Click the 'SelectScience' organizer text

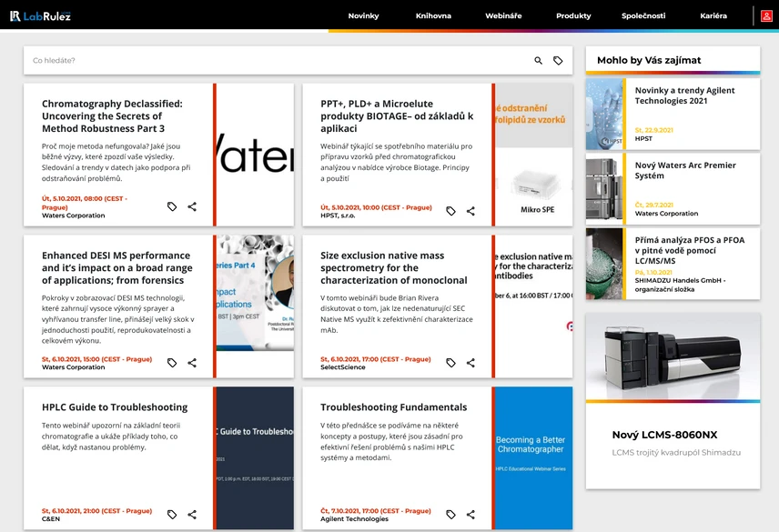pos(343,367)
